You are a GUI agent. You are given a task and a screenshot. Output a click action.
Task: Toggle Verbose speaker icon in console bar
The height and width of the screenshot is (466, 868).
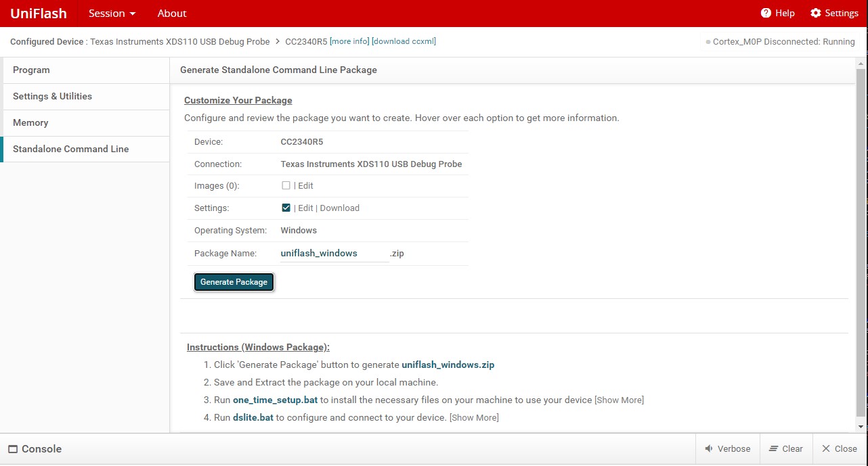pos(709,449)
